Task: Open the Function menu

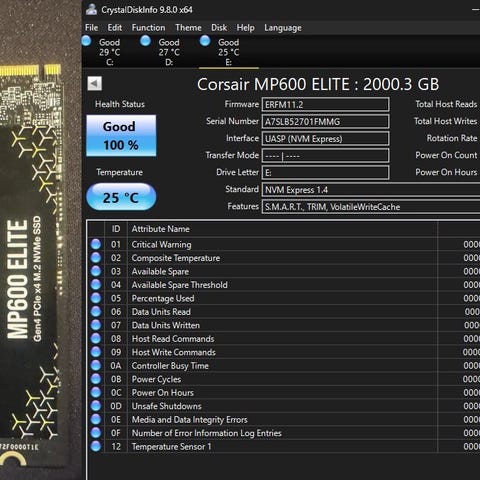Action: [x=148, y=28]
